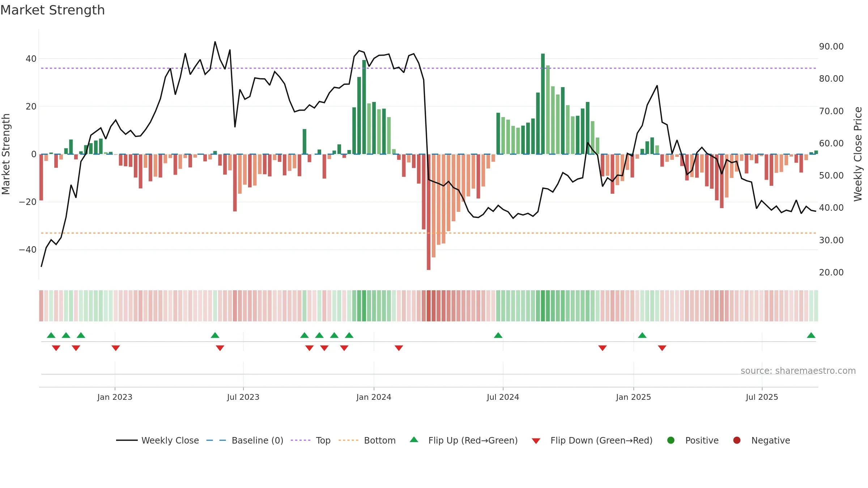Click the flip-up marker near Jul 2024
The height and width of the screenshot is (488, 868).
click(x=498, y=335)
